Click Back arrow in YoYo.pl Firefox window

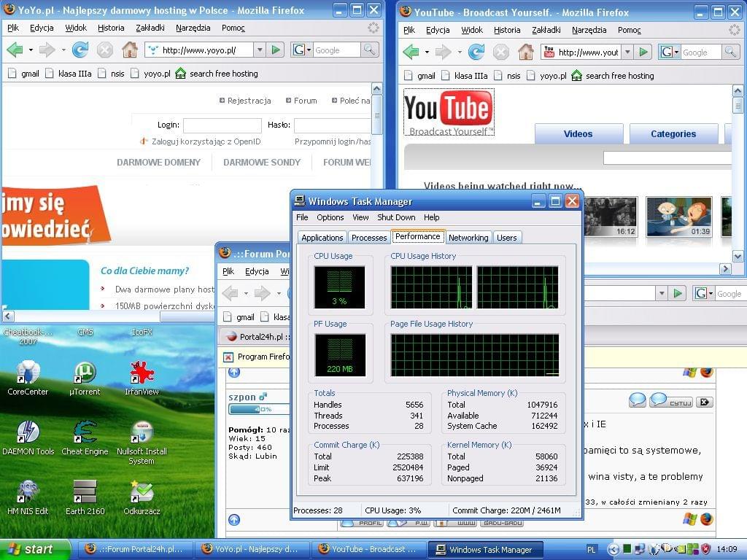click(15, 50)
